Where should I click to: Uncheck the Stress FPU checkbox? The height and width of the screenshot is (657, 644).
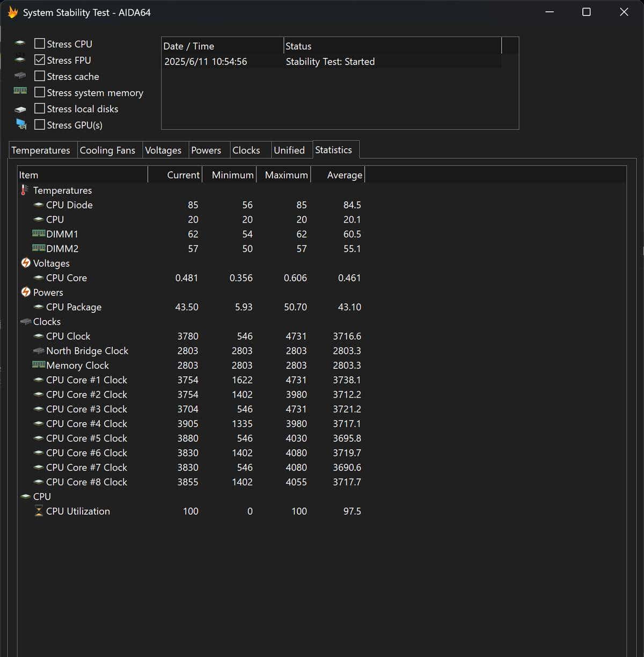(x=40, y=60)
